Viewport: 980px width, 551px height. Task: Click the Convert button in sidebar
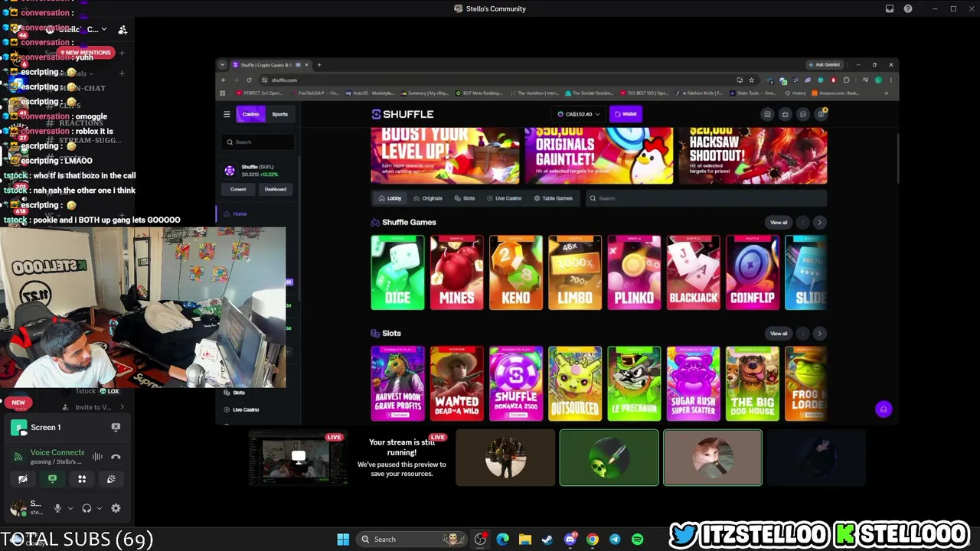(238, 189)
